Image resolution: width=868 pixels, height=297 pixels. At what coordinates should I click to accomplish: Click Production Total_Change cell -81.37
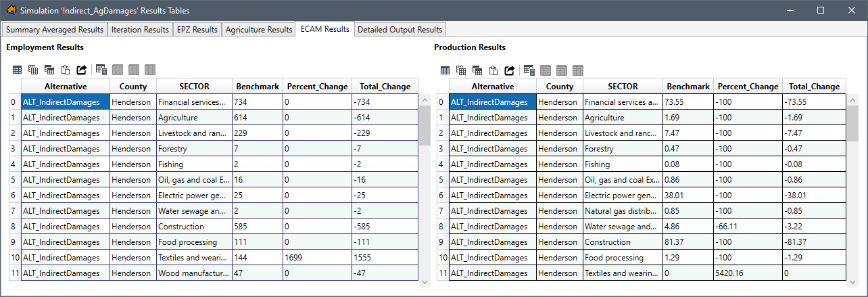click(814, 242)
